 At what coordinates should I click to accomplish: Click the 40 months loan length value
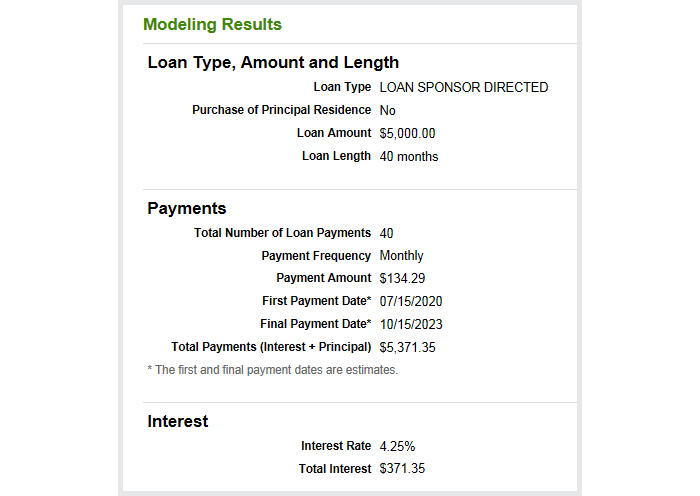pos(409,156)
